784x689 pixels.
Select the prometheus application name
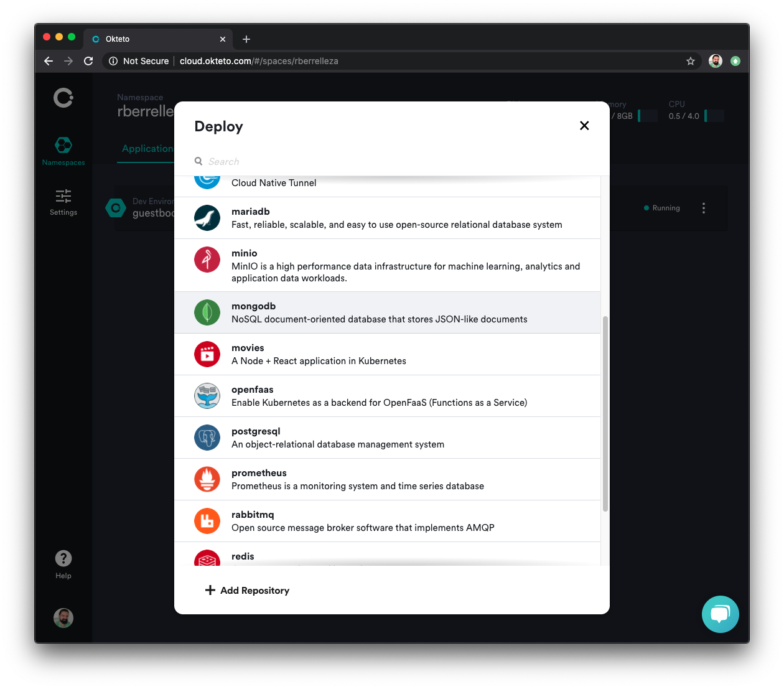[259, 473]
